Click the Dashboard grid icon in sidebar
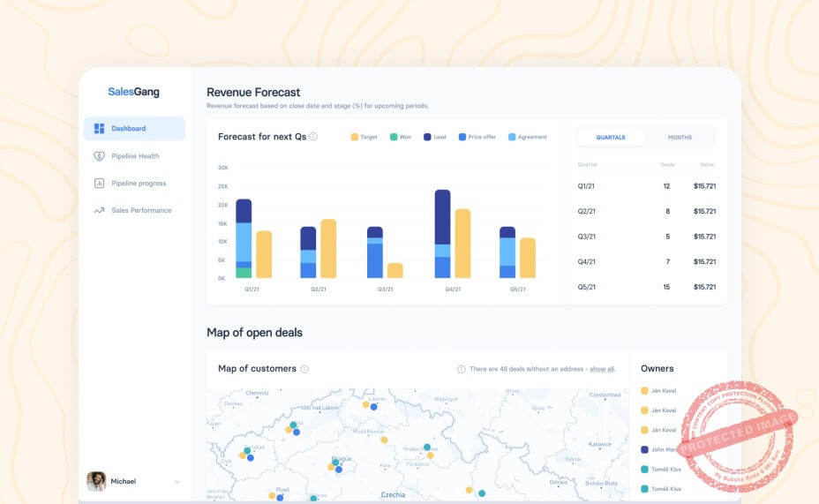This screenshot has height=504, width=819. [99, 129]
